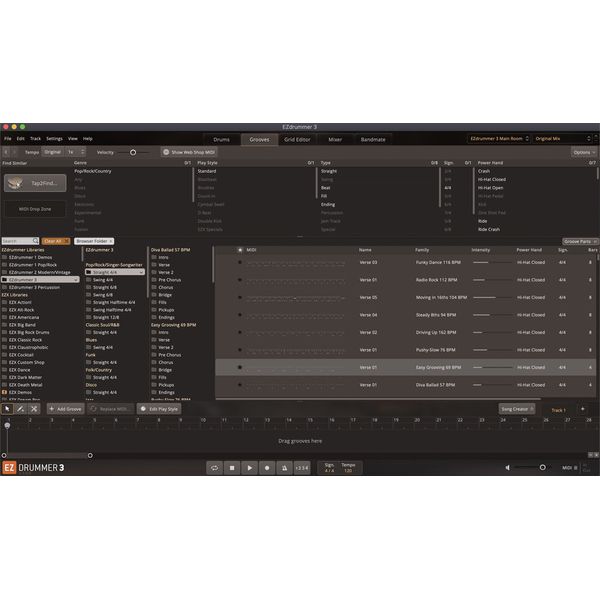Open the Song Creator dropdown
This screenshot has width=600, height=600.
pyautogui.click(x=517, y=409)
